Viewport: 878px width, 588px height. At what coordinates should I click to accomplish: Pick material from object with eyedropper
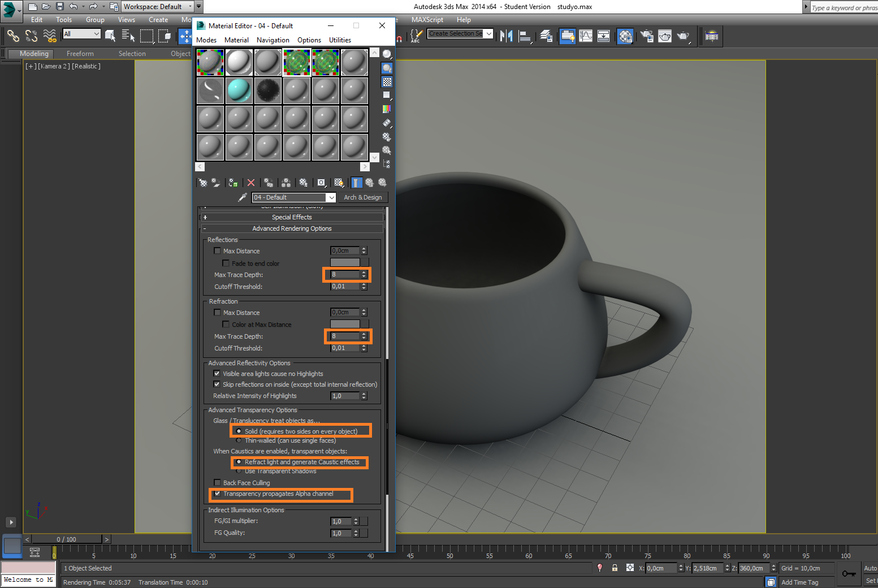point(243,197)
